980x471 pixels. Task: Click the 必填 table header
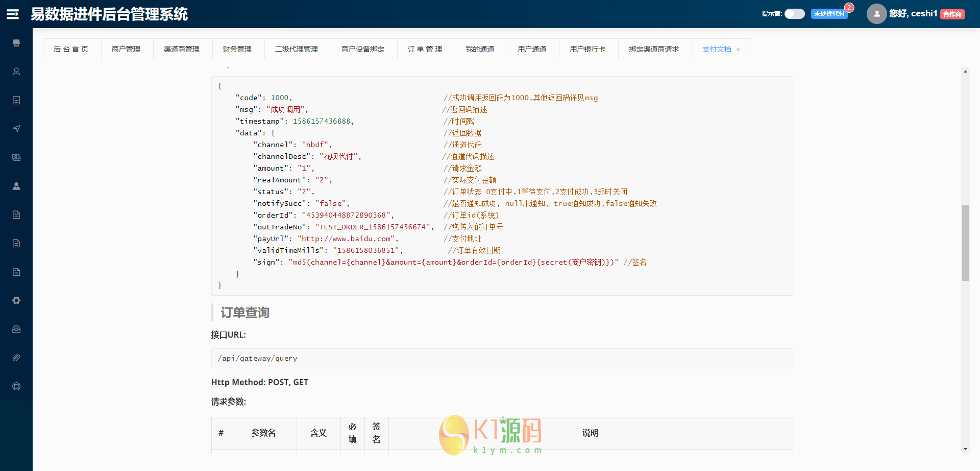click(353, 433)
